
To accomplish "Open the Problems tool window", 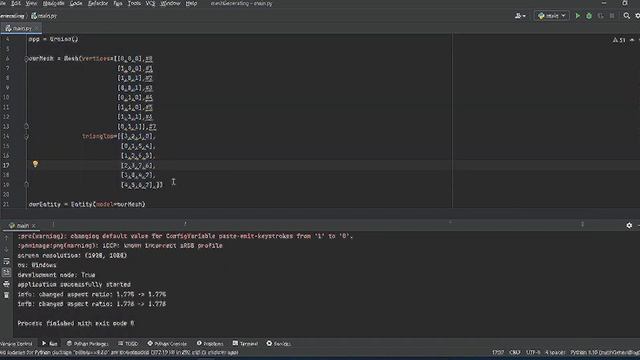I will [x=210, y=344].
